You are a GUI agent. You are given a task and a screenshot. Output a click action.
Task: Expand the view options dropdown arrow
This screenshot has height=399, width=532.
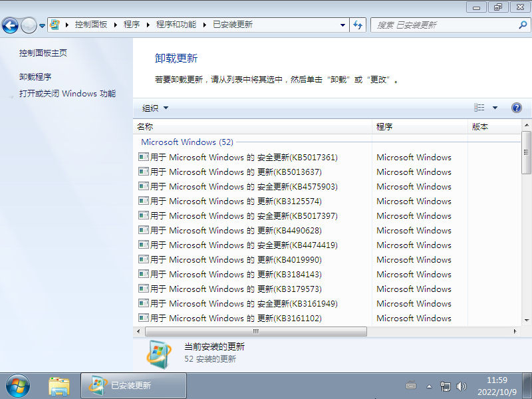tap(495, 108)
